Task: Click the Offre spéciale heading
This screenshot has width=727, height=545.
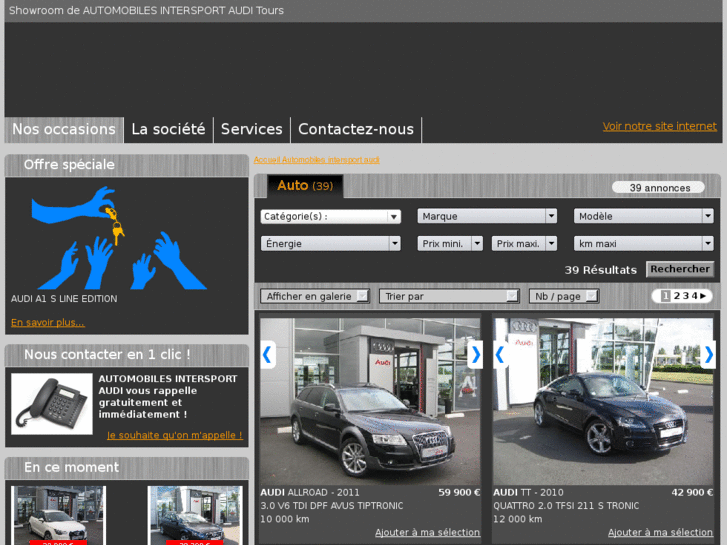Action: pos(69,165)
